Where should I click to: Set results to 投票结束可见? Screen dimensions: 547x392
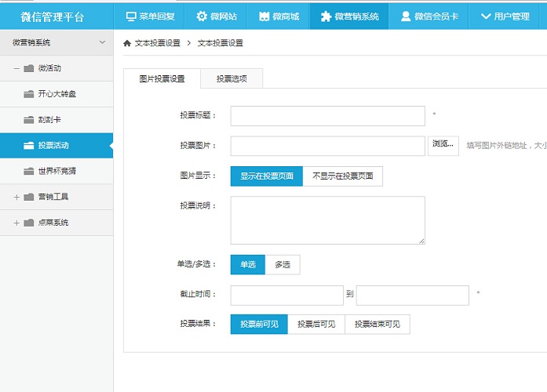377,324
